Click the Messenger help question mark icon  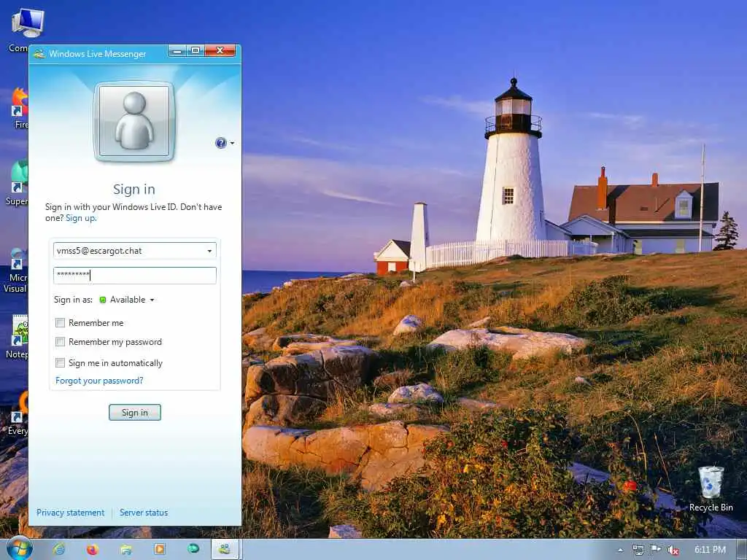point(220,143)
